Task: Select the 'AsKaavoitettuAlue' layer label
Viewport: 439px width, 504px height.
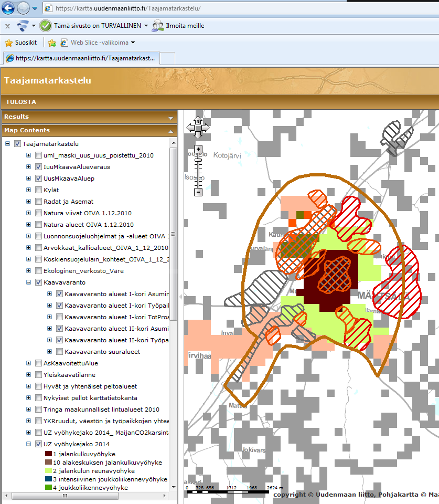Action: point(71,363)
